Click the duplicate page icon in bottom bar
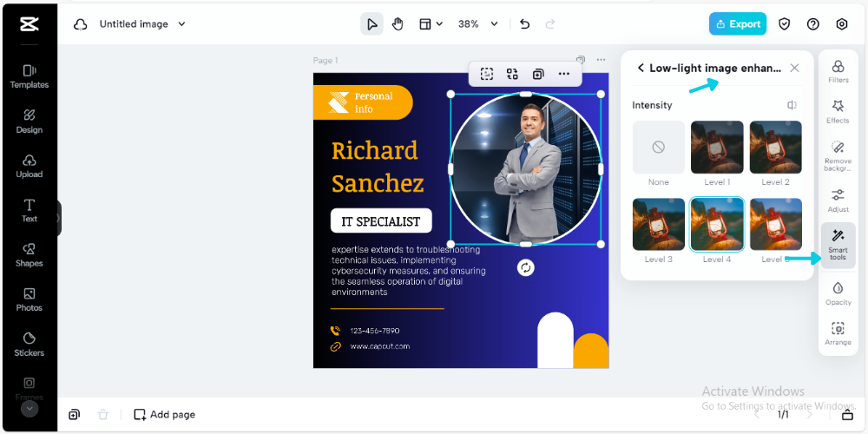Viewport: 868px width, 434px height. 74,415
